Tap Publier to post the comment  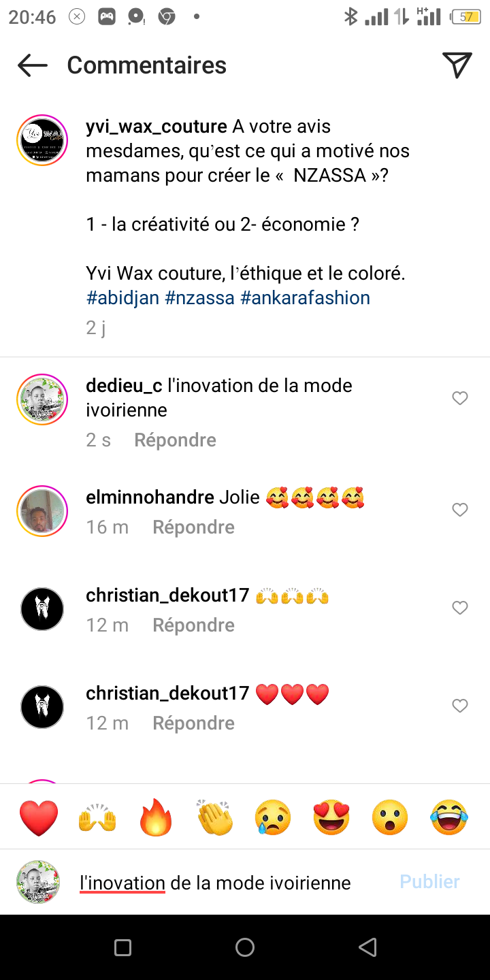[x=429, y=882]
